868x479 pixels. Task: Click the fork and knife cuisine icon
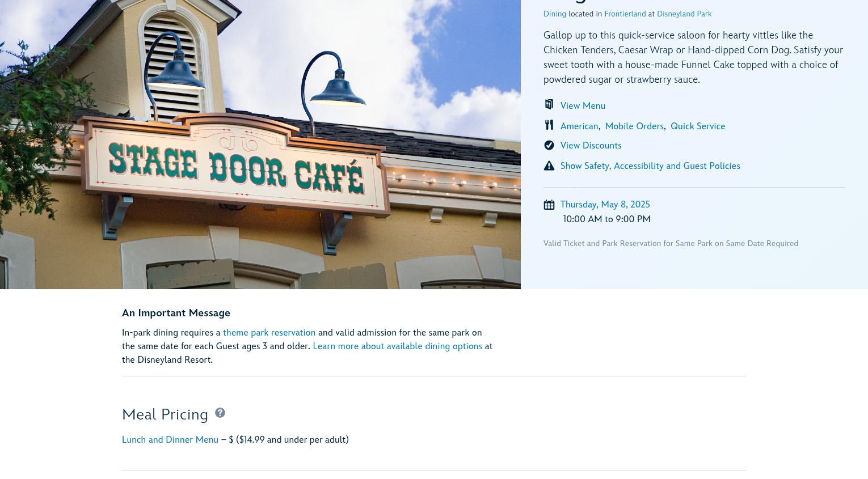coord(549,125)
